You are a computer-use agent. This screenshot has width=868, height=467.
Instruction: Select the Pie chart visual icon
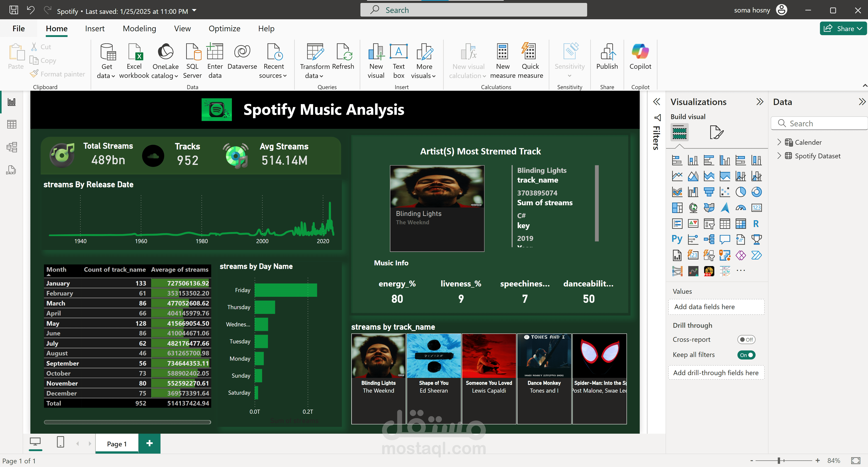(x=740, y=192)
